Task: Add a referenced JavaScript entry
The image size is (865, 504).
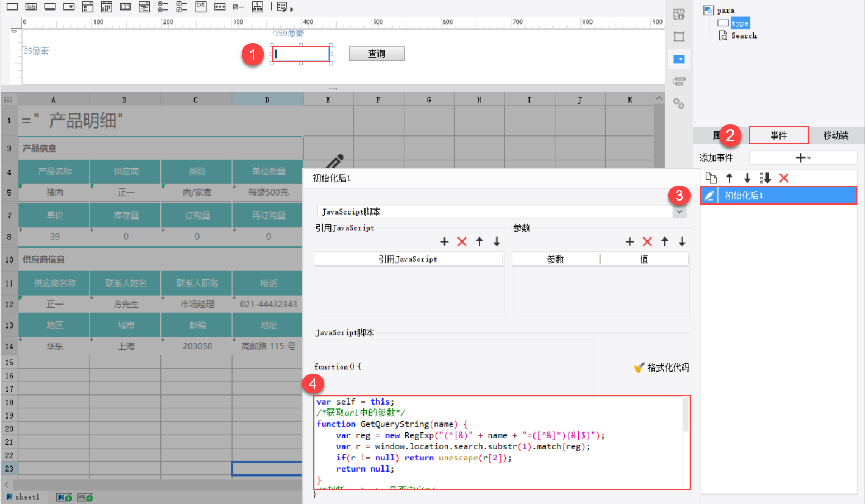Action: point(445,241)
